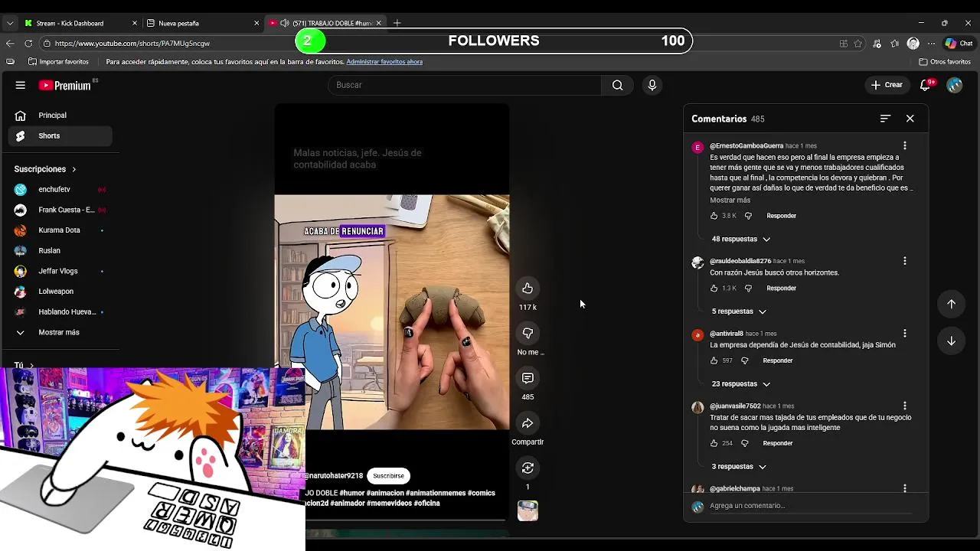
Task: Reload the page in the browser
Action: tap(28, 44)
